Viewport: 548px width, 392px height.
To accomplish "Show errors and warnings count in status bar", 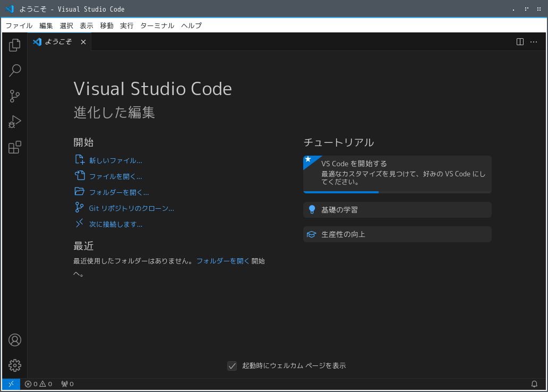I will point(38,384).
